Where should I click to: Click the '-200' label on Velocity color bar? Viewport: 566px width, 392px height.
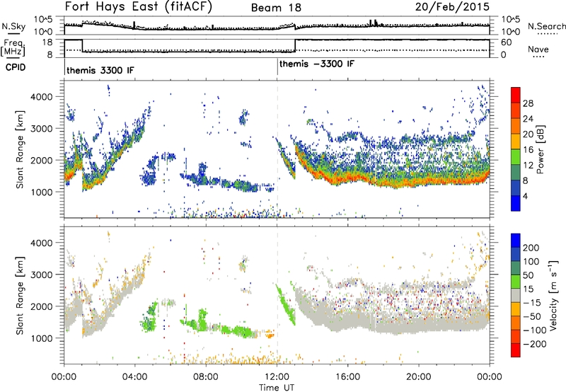coord(535,344)
